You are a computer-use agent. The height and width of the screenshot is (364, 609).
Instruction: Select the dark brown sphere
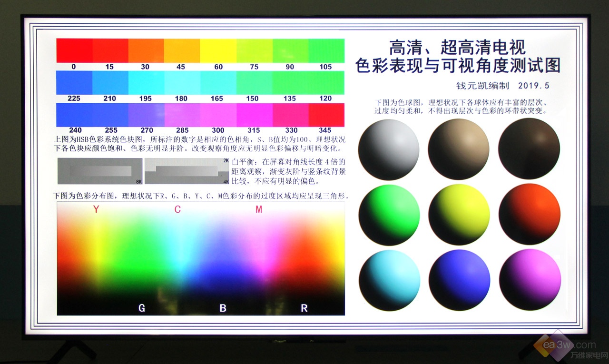pos(529,149)
